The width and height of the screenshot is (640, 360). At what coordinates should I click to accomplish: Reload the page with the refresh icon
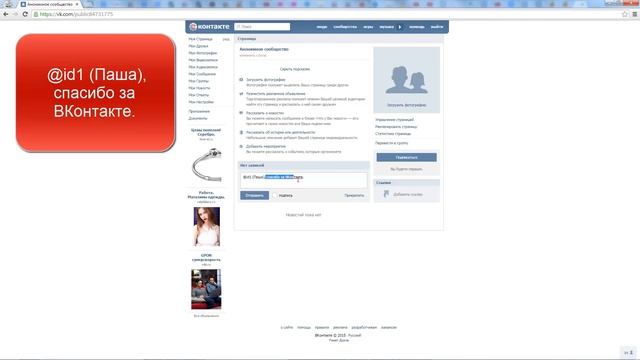point(25,14)
